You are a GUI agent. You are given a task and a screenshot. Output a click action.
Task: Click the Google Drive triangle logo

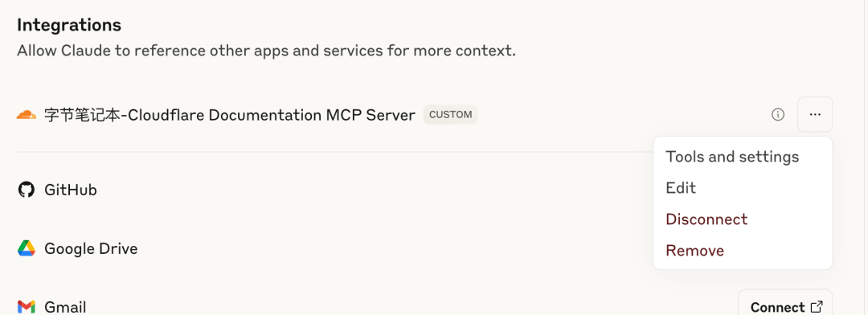pyautogui.click(x=26, y=248)
